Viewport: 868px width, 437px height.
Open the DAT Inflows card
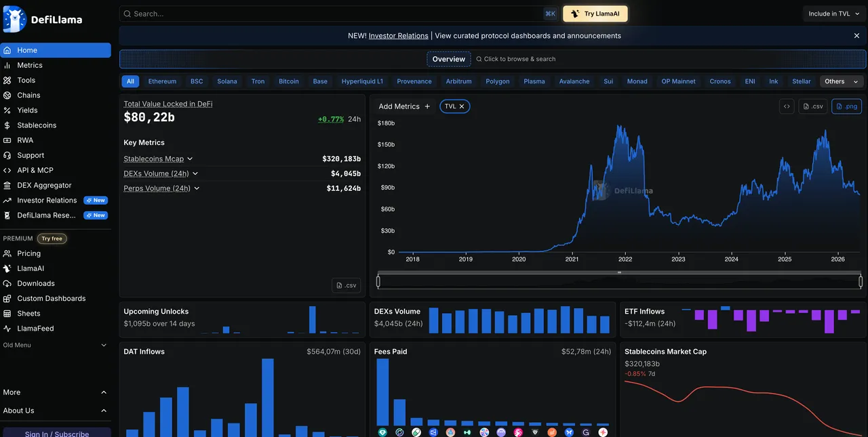coord(242,389)
